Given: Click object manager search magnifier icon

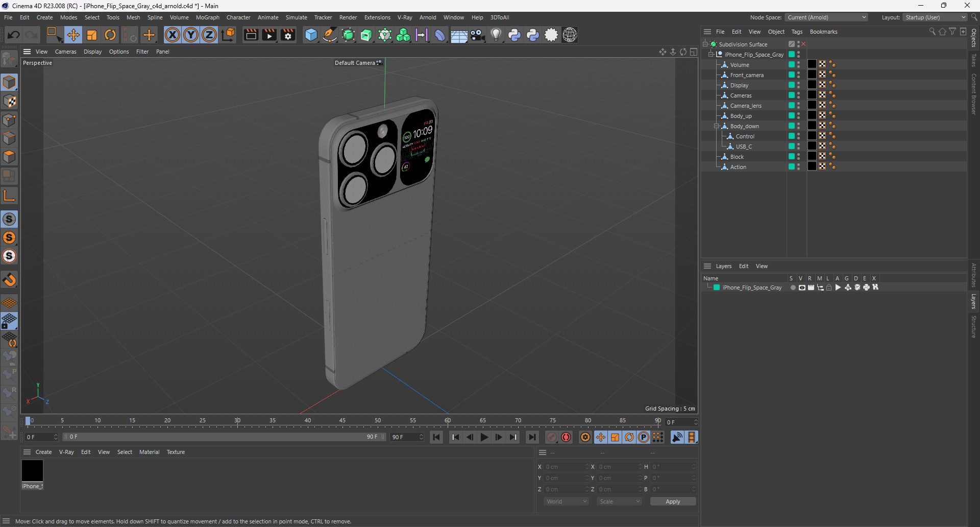Looking at the screenshot, I should click(932, 32).
